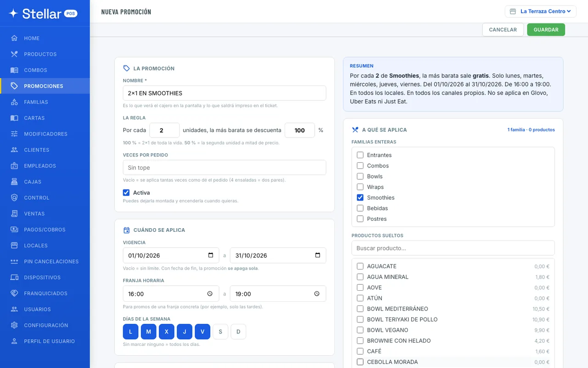
Task: Click the Usuarios group icon
Action: point(14,309)
